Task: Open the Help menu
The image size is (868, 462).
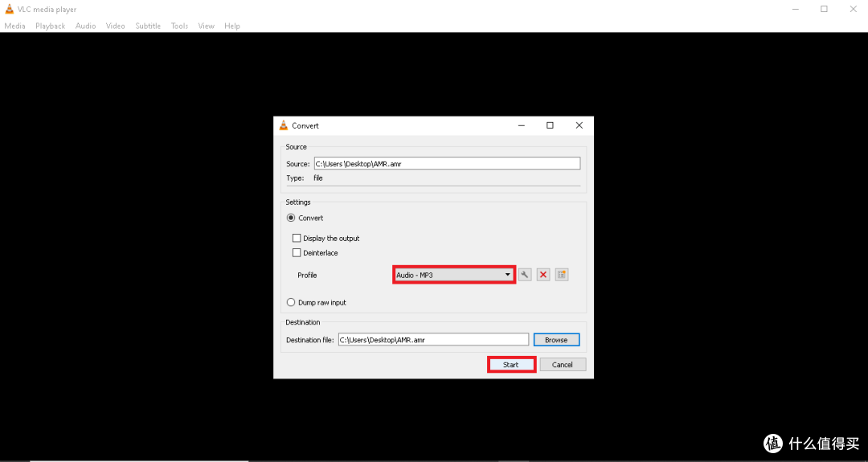Action: coord(232,26)
